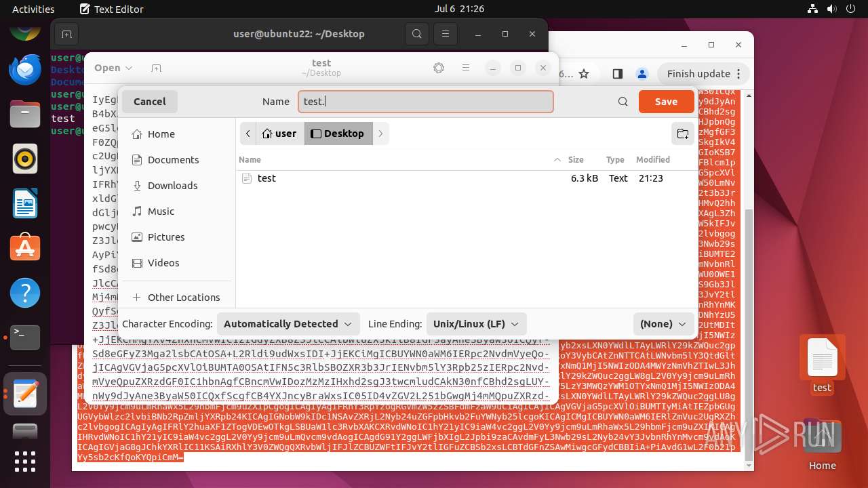Click Finish update in Chrome
Image resolution: width=868 pixels, height=488 pixels.
coord(698,74)
